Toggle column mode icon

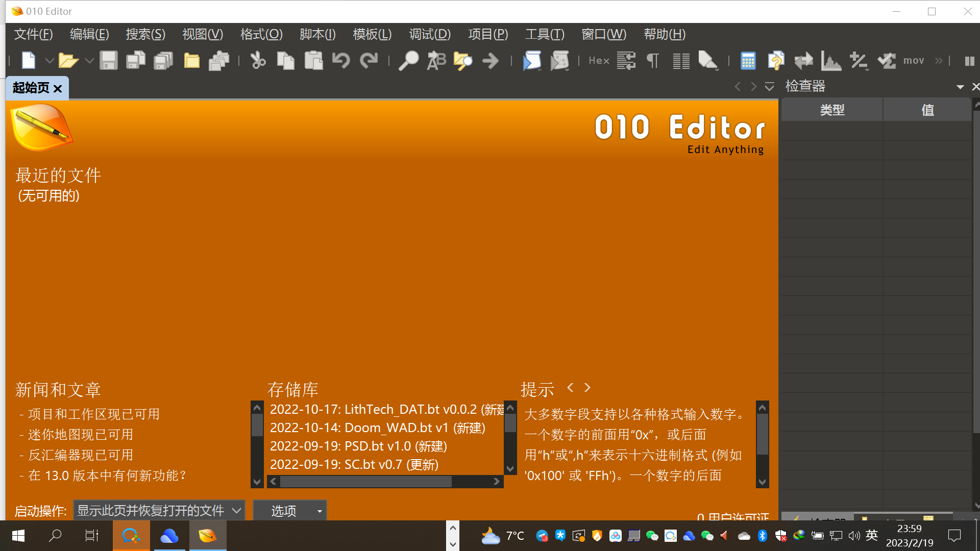(681, 61)
